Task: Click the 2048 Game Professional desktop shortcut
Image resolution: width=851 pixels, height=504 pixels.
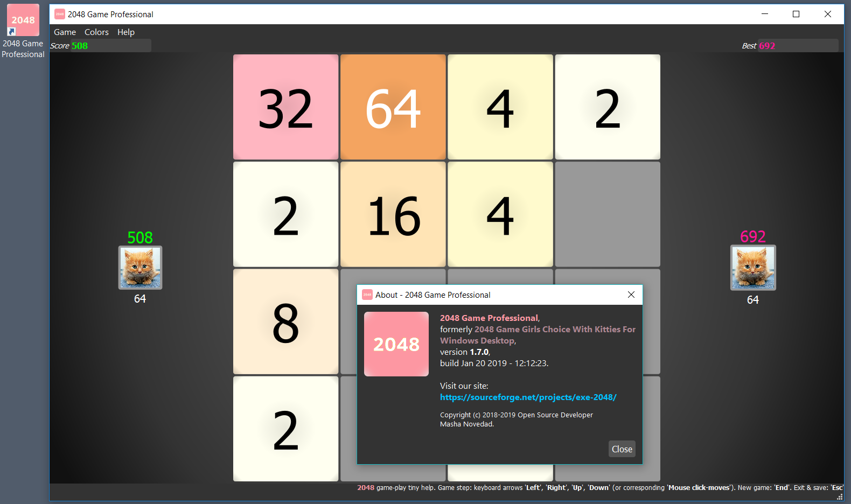Action: (x=23, y=31)
